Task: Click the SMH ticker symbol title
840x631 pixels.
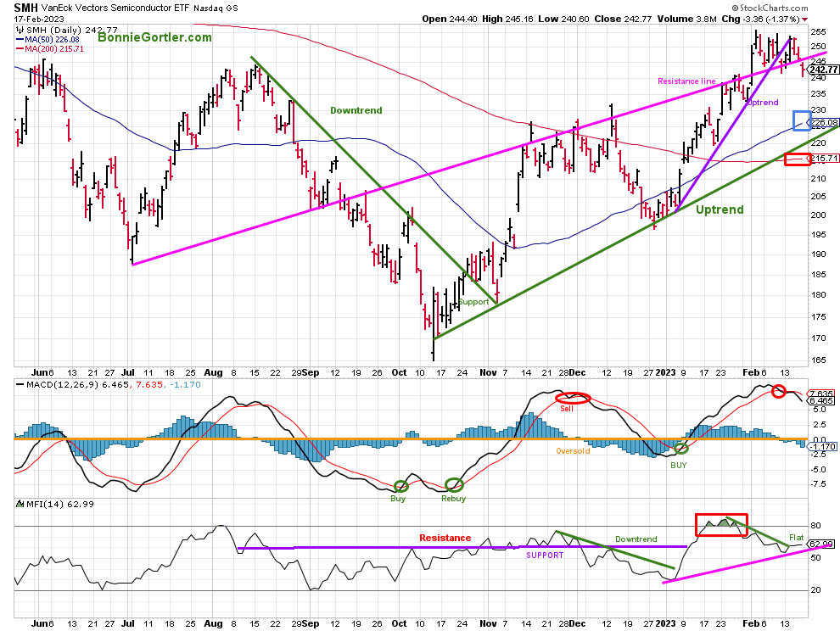Action: click(25, 8)
